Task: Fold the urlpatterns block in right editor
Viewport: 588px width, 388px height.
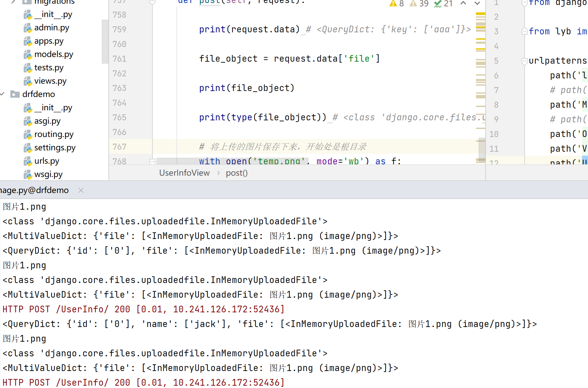Action: click(x=524, y=61)
